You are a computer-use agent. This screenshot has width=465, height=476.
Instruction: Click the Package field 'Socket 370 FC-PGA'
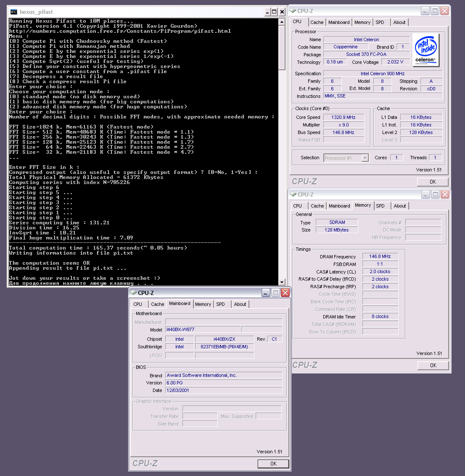click(366, 54)
